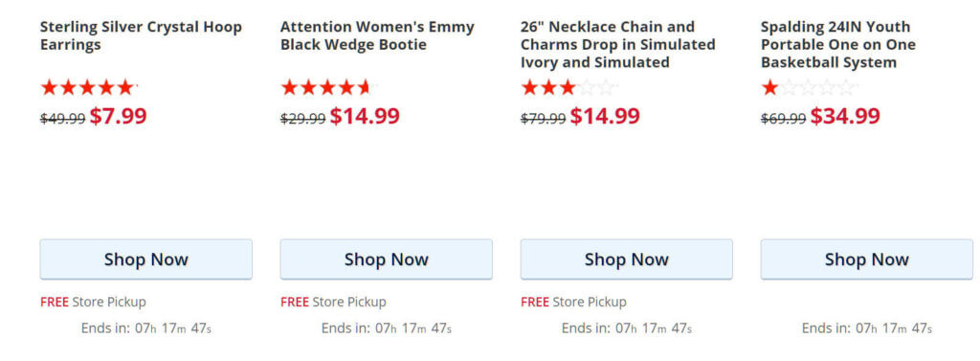The image size is (980, 361).
Task: Open the five-star rating for Crystal Hoop Earrings
Action: tap(89, 87)
